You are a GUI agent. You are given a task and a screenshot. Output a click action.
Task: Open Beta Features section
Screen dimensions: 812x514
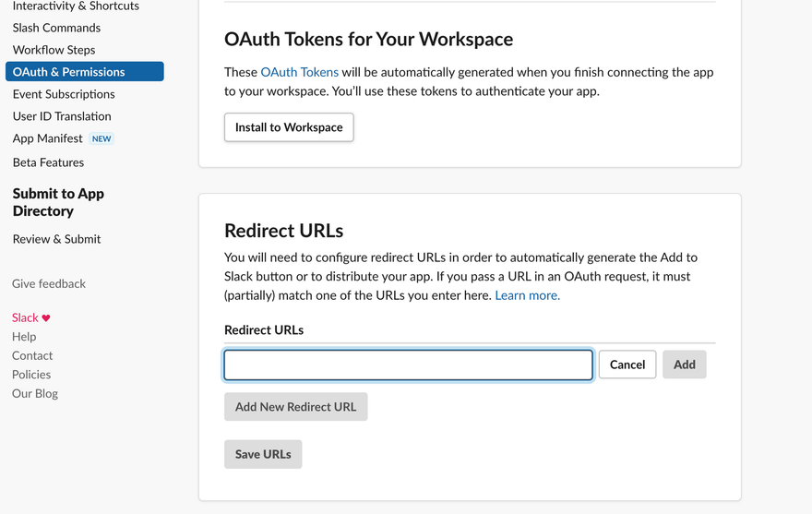pyautogui.click(x=48, y=162)
